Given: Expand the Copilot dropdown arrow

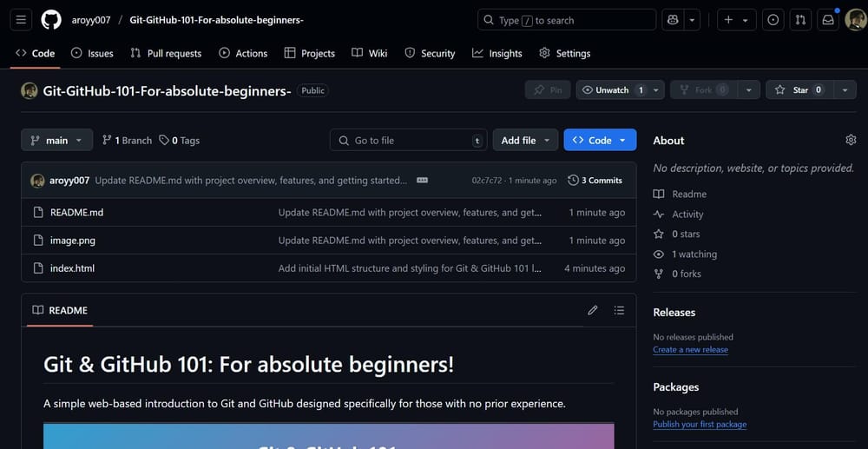Looking at the screenshot, I should pyautogui.click(x=692, y=20).
